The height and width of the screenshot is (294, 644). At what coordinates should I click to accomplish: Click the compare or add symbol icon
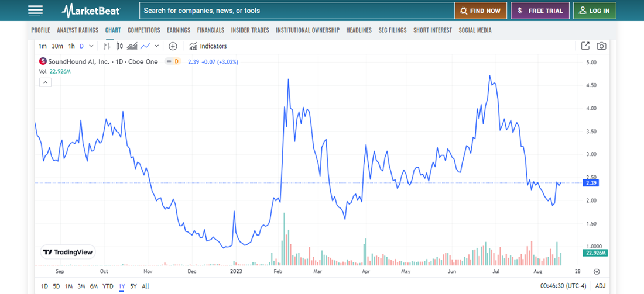(x=173, y=46)
